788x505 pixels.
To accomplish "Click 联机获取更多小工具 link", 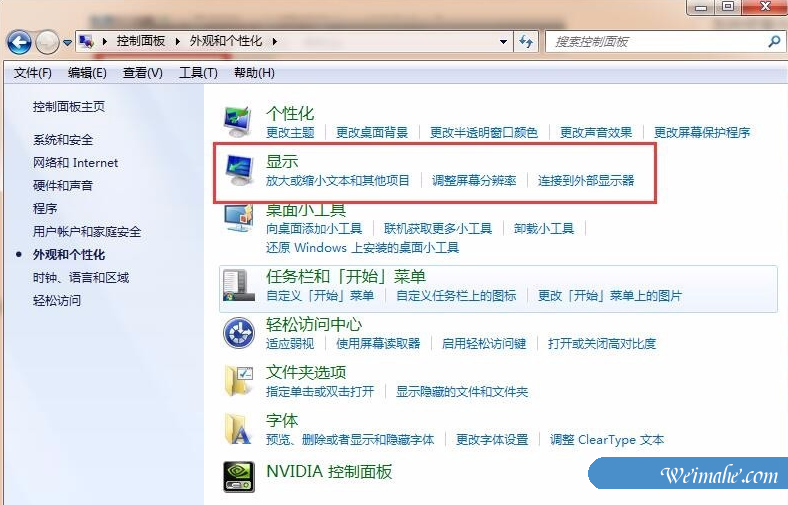I will click(438, 229).
